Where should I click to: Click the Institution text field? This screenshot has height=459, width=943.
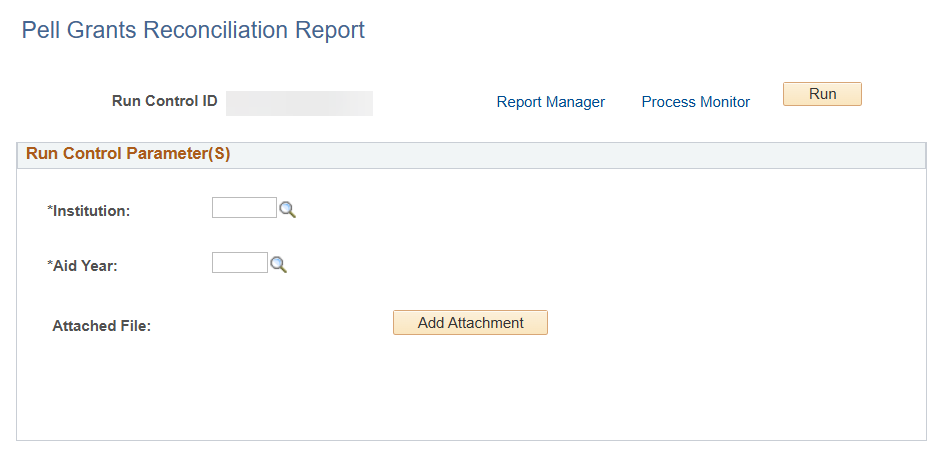tap(244, 208)
